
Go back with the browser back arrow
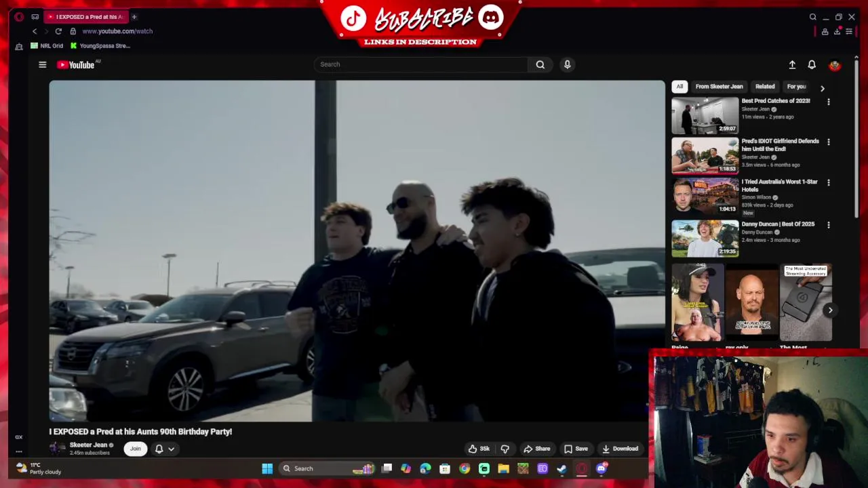[x=35, y=31]
